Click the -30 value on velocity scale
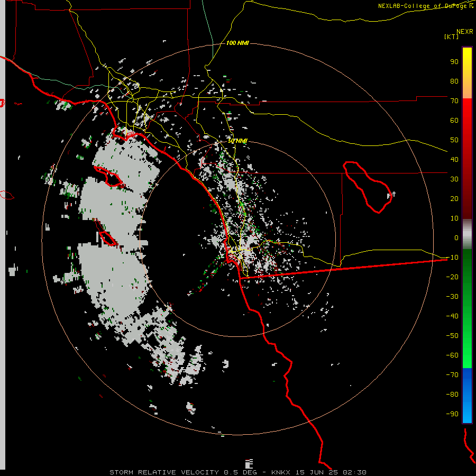 pyautogui.click(x=452, y=297)
